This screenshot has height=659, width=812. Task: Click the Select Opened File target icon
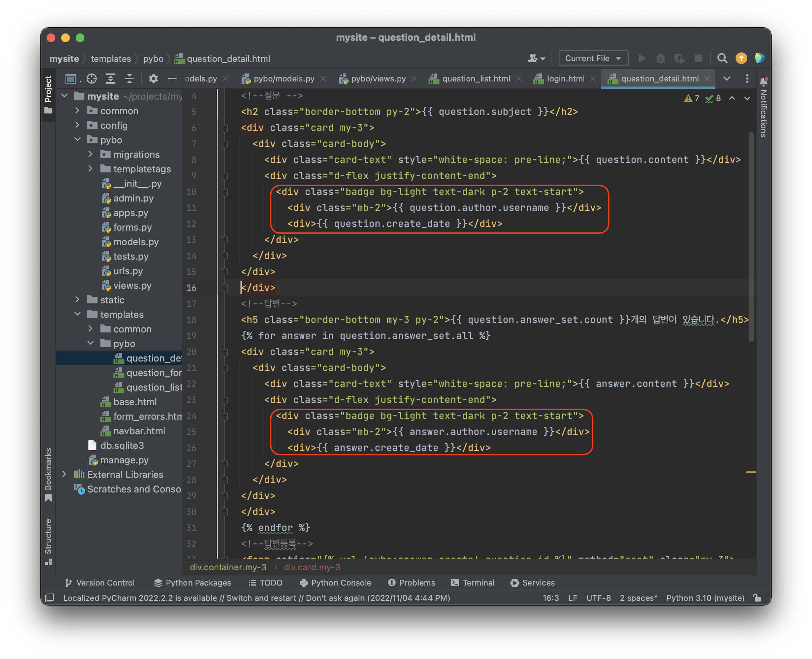[x=91, y=79]
